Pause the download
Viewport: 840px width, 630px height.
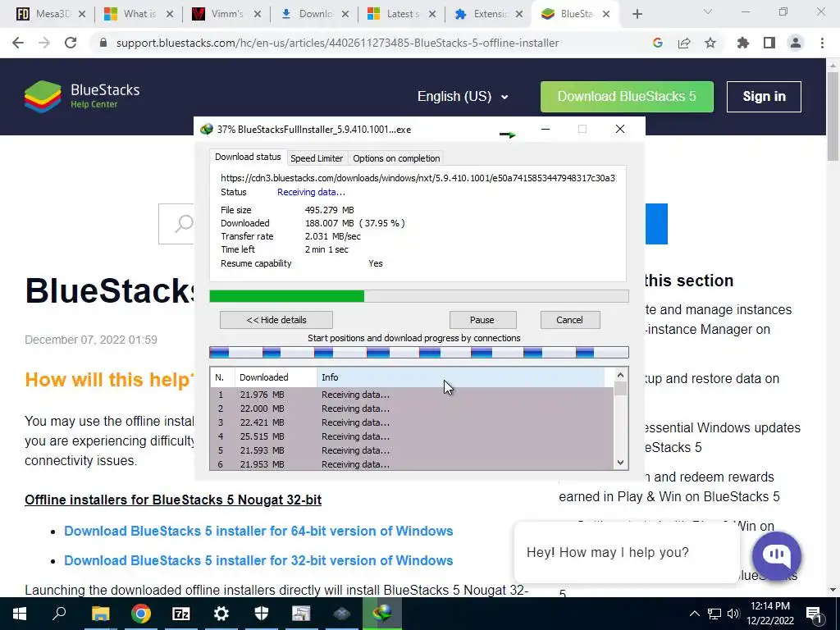(x=482, y=320)
